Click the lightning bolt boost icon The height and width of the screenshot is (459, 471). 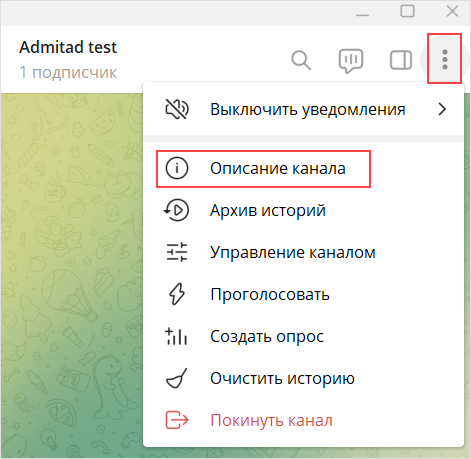[177, 294]
